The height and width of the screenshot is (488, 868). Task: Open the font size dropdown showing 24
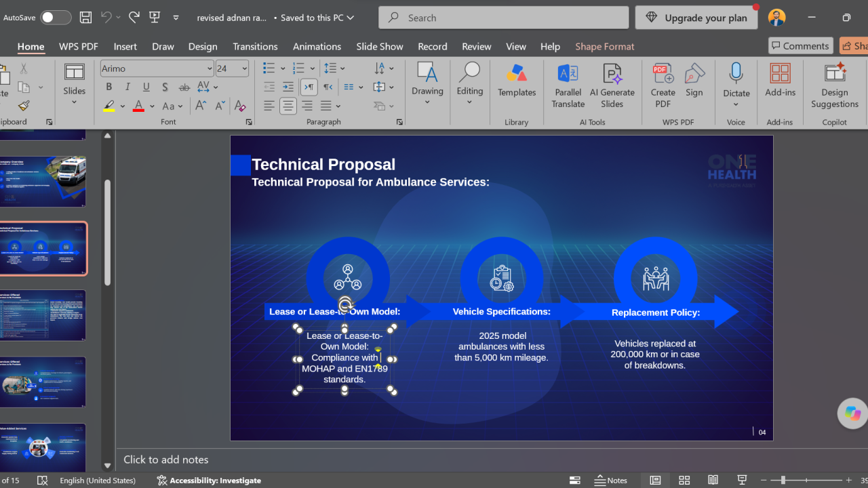tap(244, 68)
